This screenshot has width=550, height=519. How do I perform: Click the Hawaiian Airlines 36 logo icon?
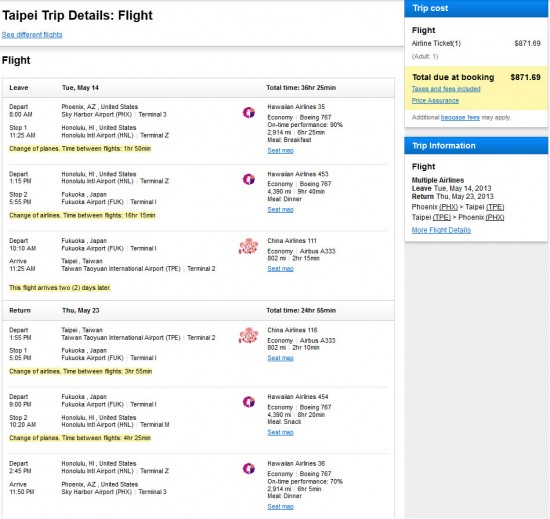tap(249, 469)
